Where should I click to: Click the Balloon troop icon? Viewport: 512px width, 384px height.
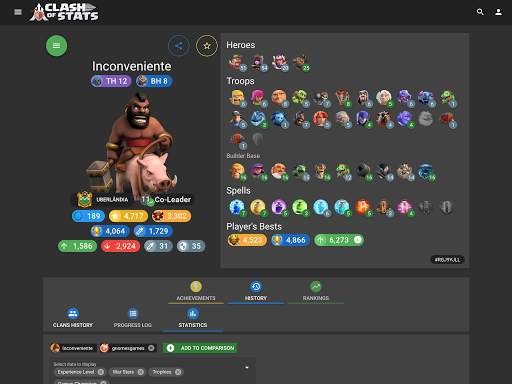343,98
